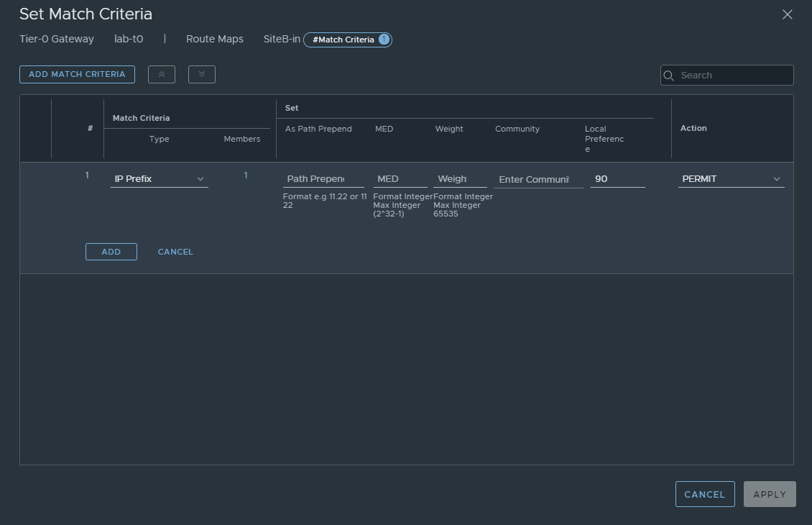812x525 pixels.
Task: Open the PERMIT action dropdown
Action: [x=732, y=179]
